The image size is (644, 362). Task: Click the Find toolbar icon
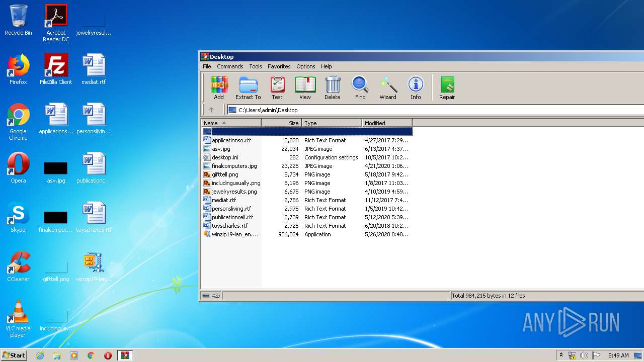point(360,88)
